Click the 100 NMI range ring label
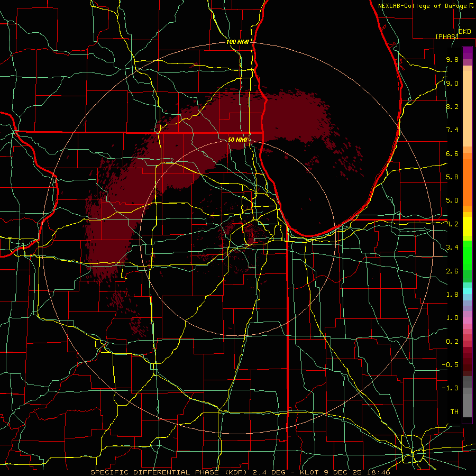 coord(237,42)
